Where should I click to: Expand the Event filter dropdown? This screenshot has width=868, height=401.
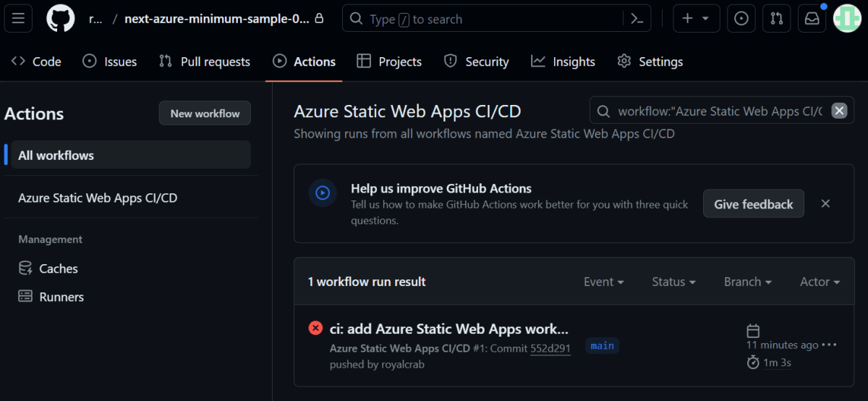pyautogui.click(x=603, y=282)
